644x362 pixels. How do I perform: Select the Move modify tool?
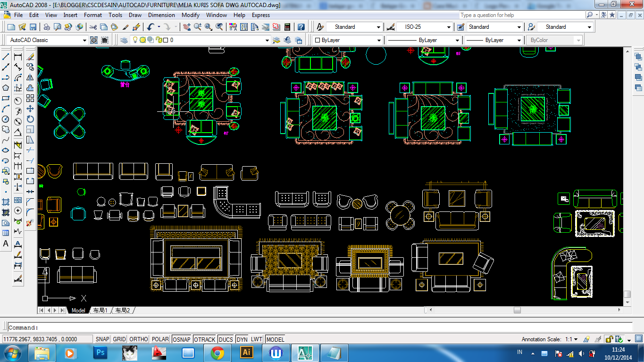click(x=30, y=109)
